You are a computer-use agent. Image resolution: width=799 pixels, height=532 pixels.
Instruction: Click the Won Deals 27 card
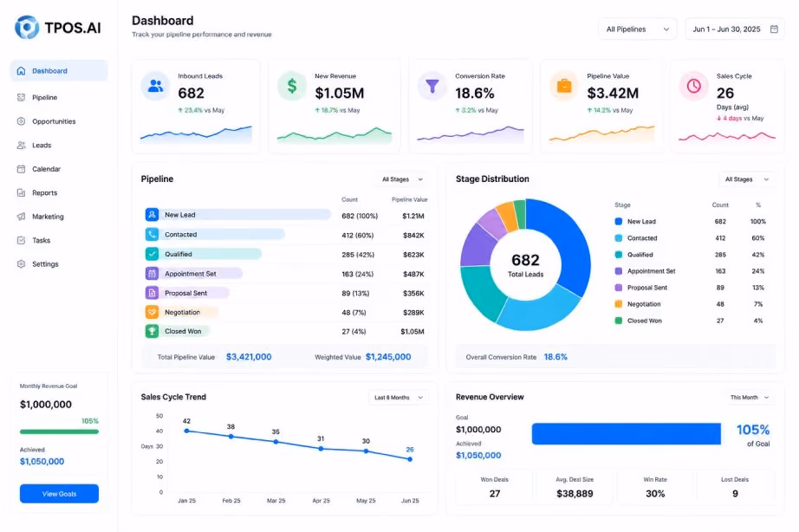tap(494, 488)
